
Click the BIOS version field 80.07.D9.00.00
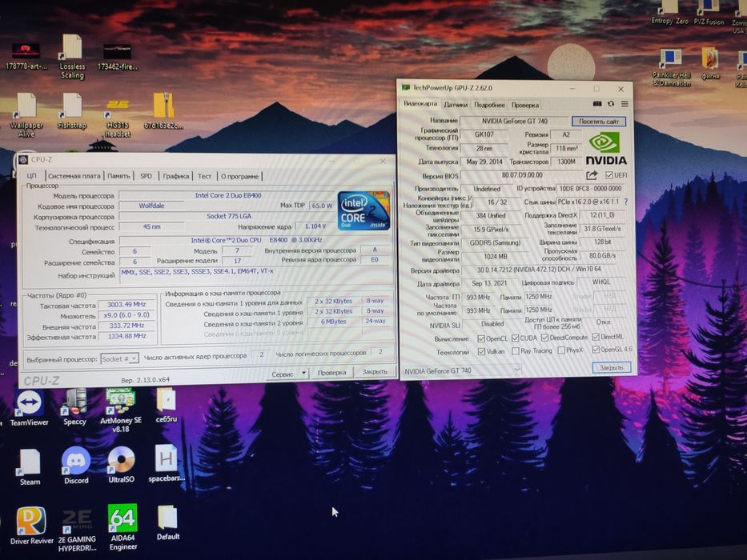click(522, 175)
